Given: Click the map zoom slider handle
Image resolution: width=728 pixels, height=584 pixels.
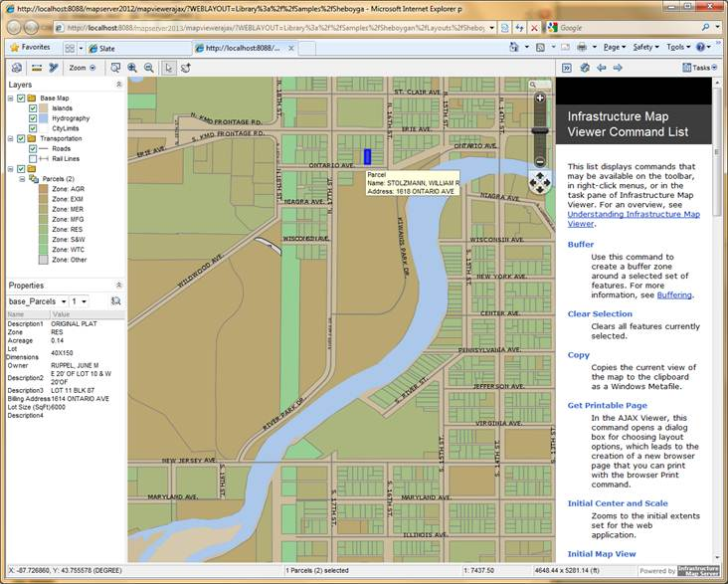Looking at the screenshot, I should point(540,131).
